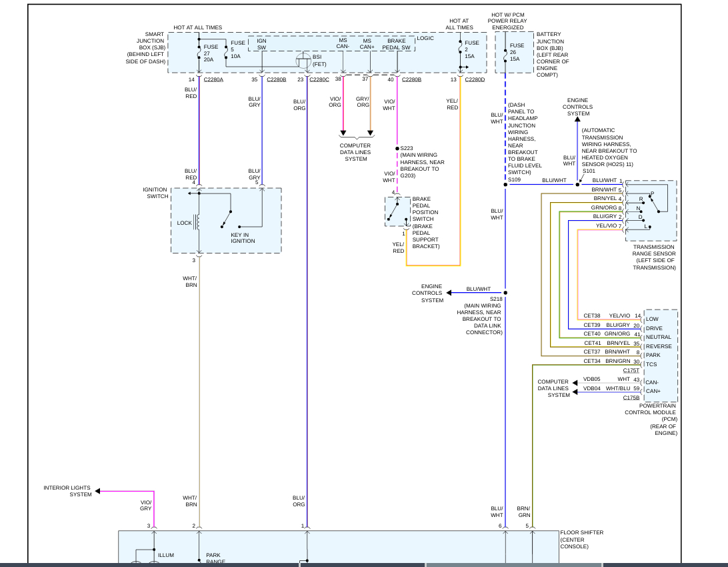Click the SMART JUNCTION BOX (SJB) label
The height and width of the screenshot is (567, 728).
146,48
